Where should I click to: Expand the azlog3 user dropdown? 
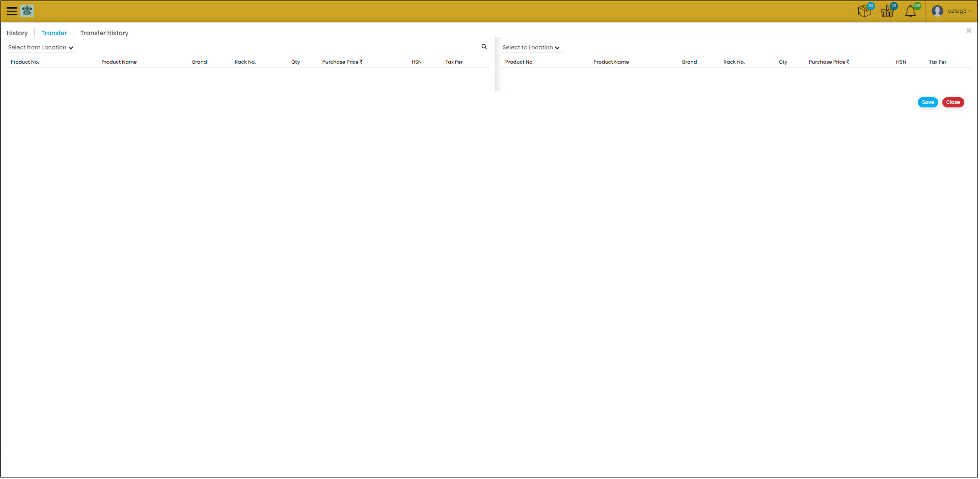[x=961, y=11]
